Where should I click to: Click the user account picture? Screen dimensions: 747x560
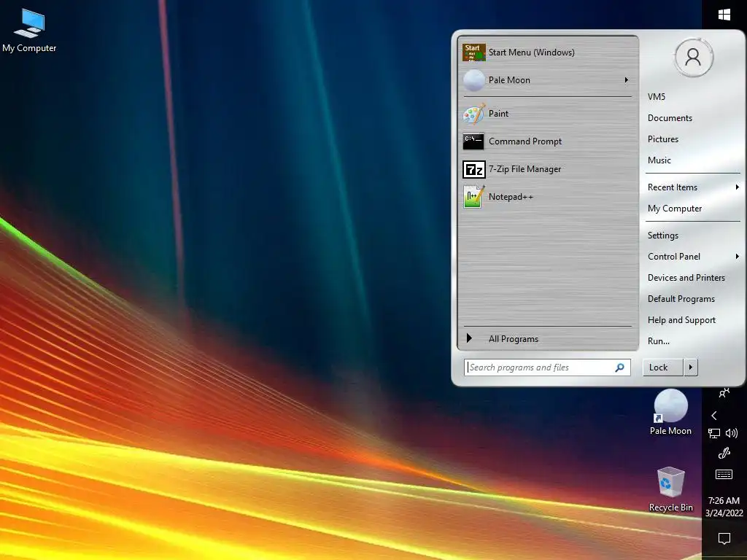pyautogui.click(x=693, y=57)
